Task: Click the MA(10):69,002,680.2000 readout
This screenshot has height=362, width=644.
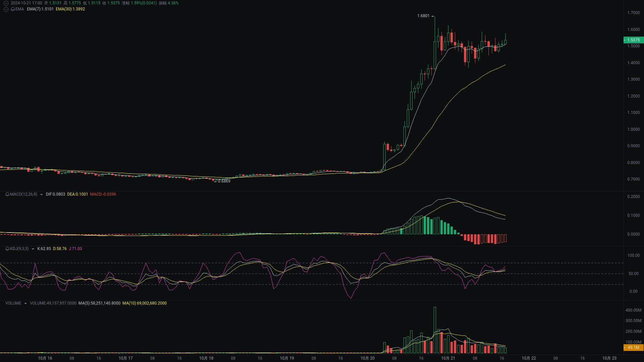Action: (x=144, y=303)
